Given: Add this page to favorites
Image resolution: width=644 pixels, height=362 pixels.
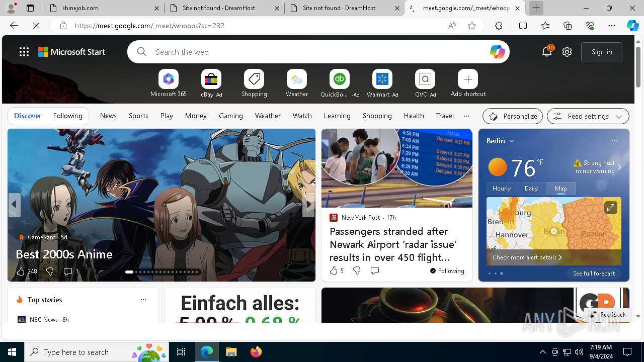Looking at the screenshot, I should click(472, 26).
